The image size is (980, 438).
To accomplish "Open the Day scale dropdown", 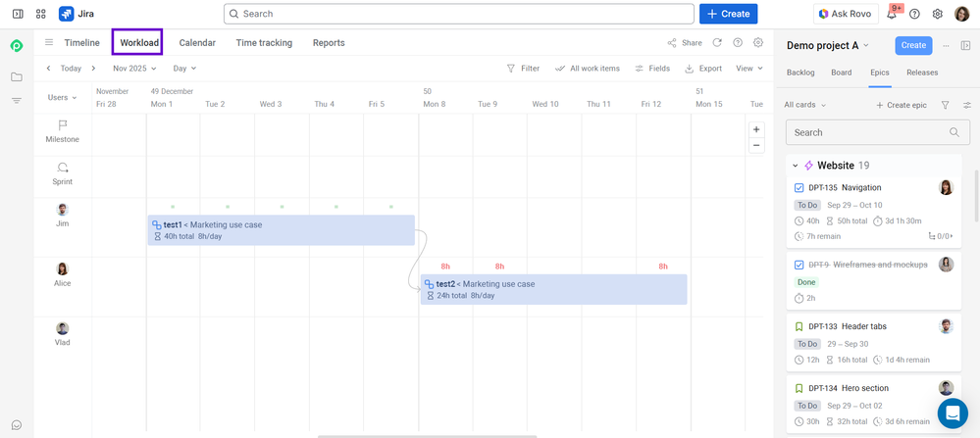I will (x=185, y=69).
